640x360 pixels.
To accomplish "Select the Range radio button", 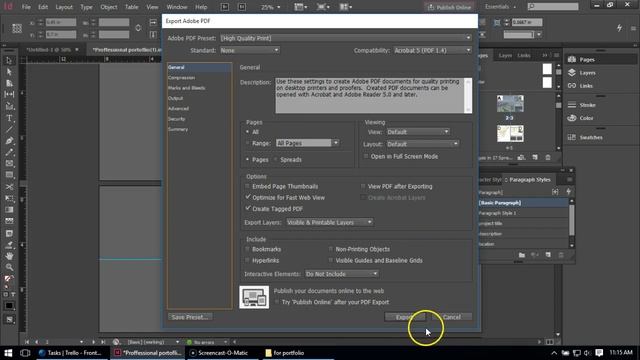I will tap(248, 143).
